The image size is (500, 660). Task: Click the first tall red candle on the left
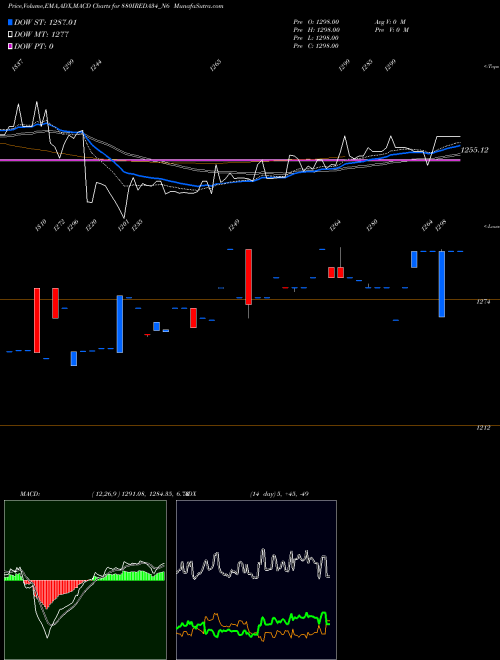point(37,320)
